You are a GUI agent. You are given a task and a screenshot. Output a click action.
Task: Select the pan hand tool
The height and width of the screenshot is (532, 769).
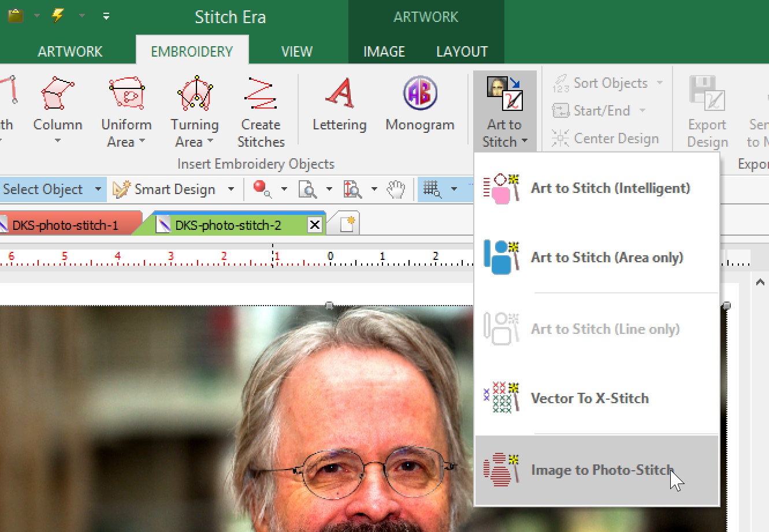396,189
